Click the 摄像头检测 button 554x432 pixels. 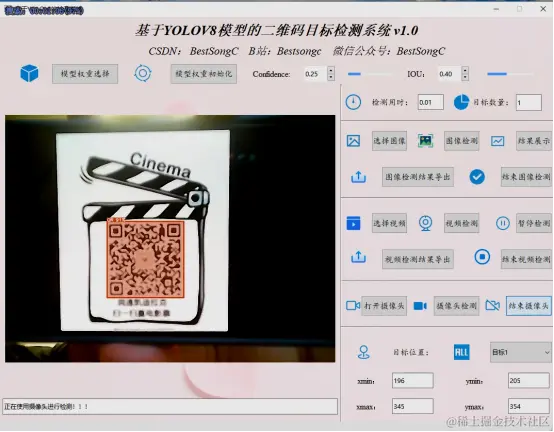click(456, 306)
